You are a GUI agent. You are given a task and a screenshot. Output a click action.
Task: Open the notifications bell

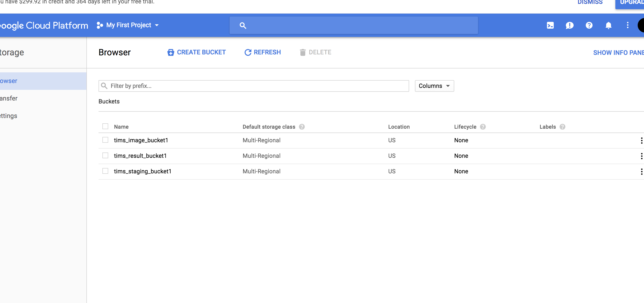[608, 25]
